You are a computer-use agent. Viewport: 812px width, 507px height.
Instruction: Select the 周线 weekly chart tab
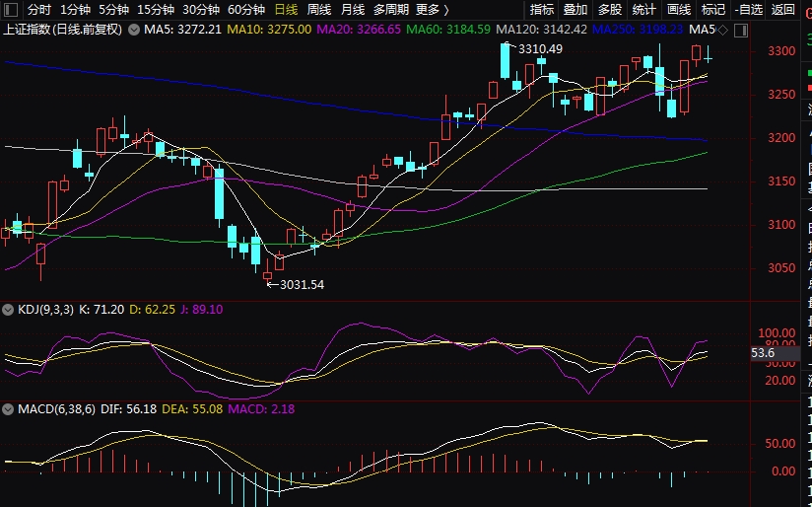pyautogui.click(x=319, y=10)
